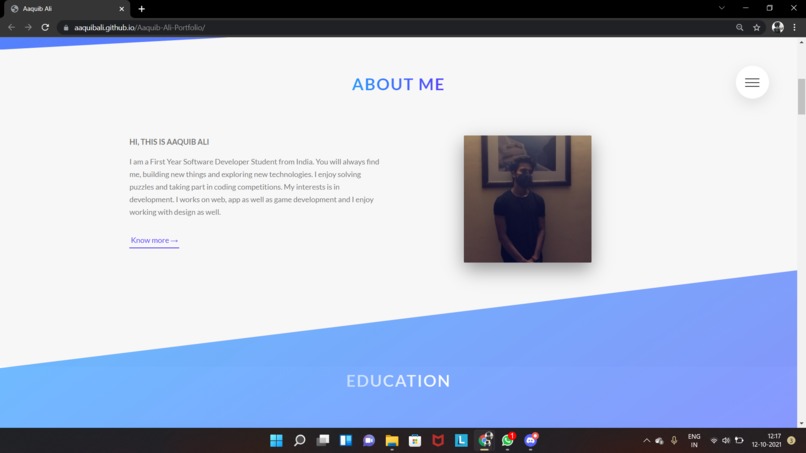806x453 pixels.
Task: Open volume speaker tray icon
Action: pos(726,441)
